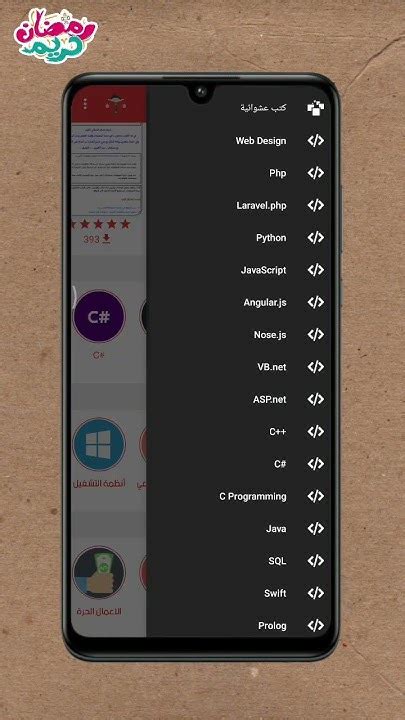
Task: Tap the download icon beside 393
Action: (107, 239)
